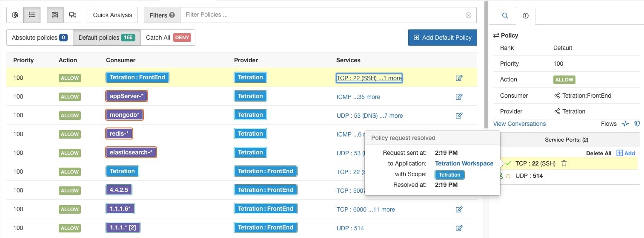Screen dimensions: 644x238
Task: Switch to the list policy view
Action: coord(32,15)
